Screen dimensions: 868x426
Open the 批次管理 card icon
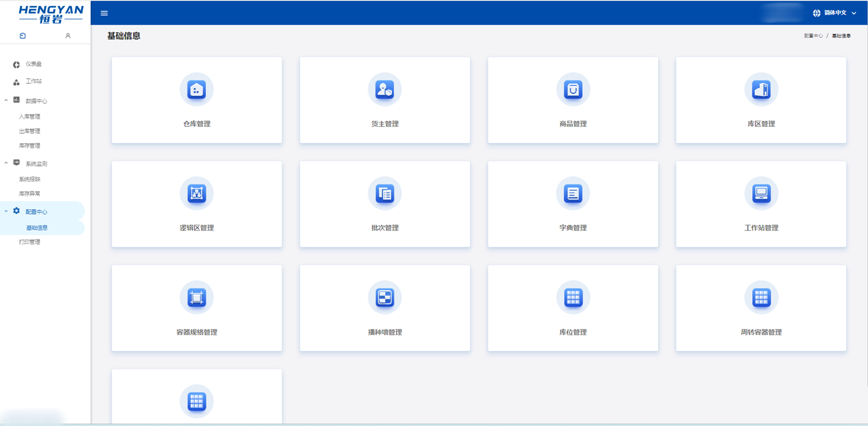click(x=385, y=193)
